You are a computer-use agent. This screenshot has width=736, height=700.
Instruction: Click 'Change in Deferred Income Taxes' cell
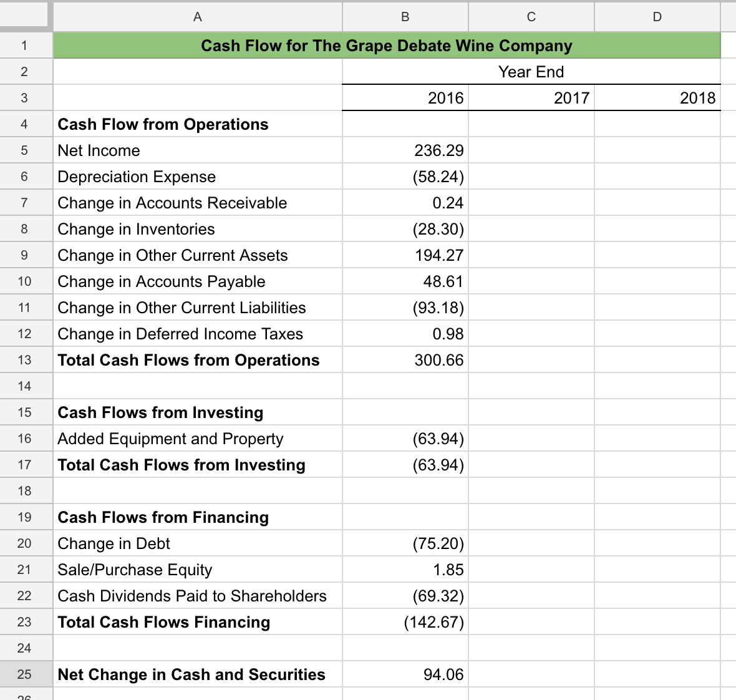click(198, 334)
